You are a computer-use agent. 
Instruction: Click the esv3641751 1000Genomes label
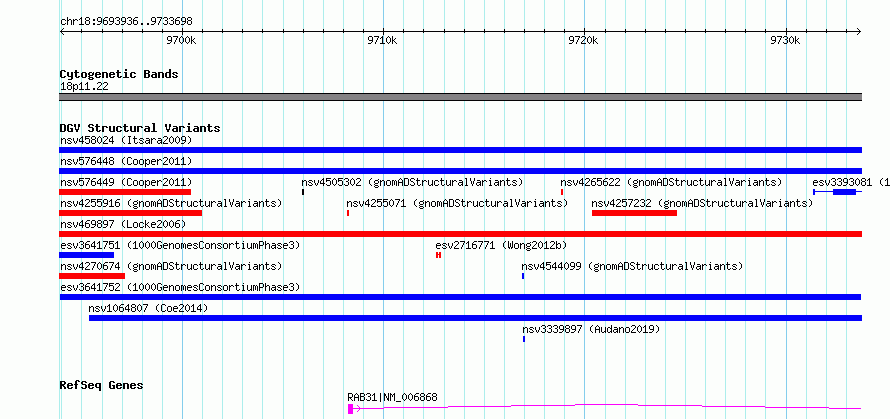pos(180,245)
